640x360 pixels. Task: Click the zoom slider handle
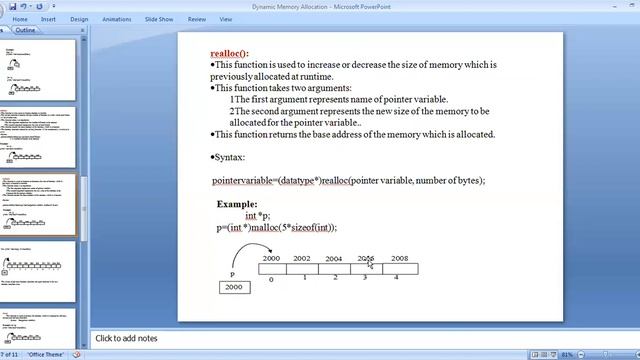605,355
